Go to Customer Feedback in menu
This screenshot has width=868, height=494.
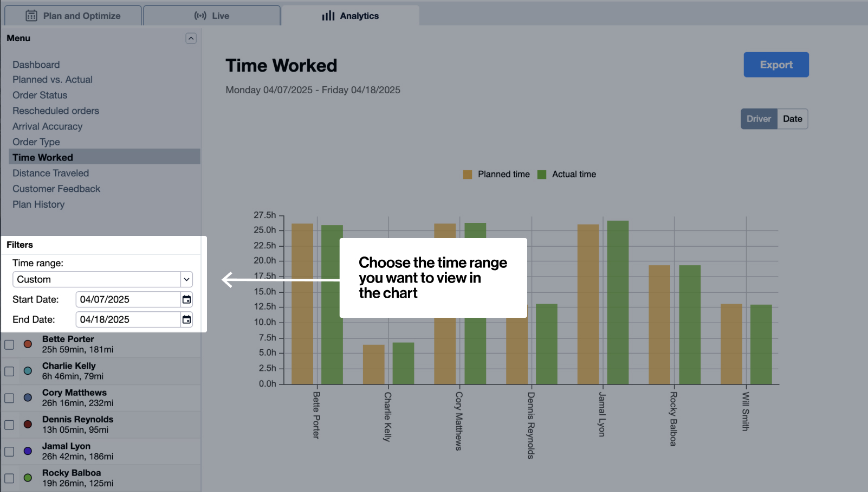click(56, 189)
